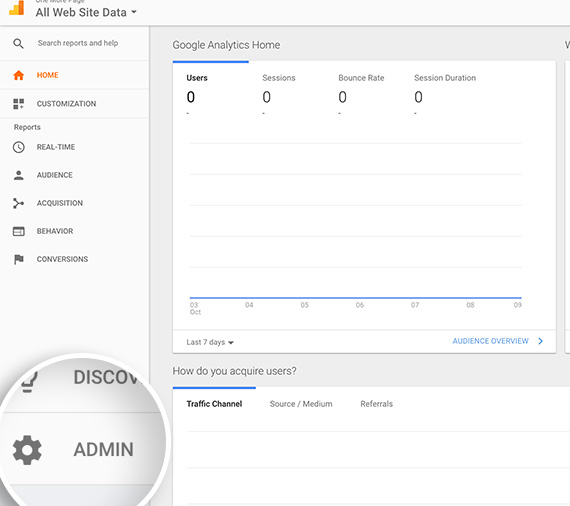The width and height of the screenshot is (570, 506).
Task: Click the Google Analytics logo icon
Action: pos(17,7)
